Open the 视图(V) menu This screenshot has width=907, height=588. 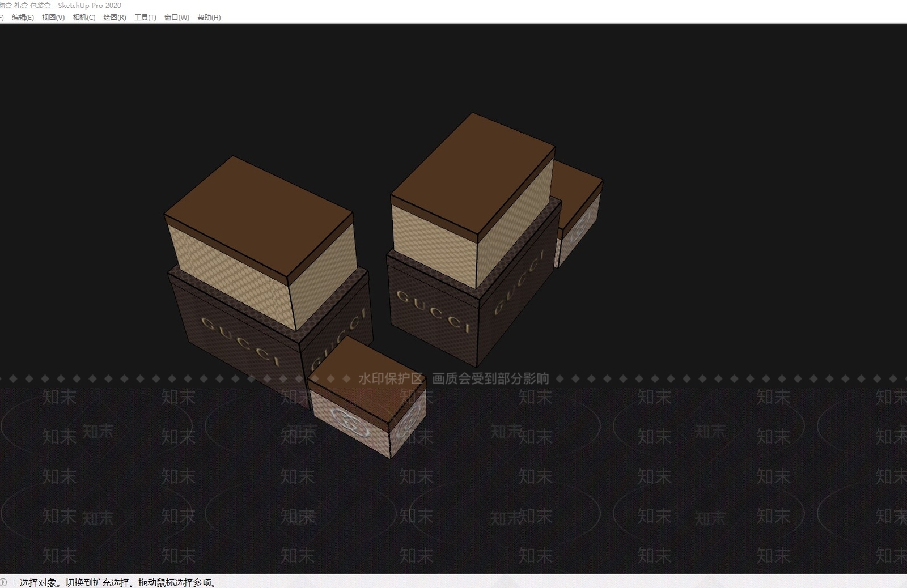[x=53, y=18]
